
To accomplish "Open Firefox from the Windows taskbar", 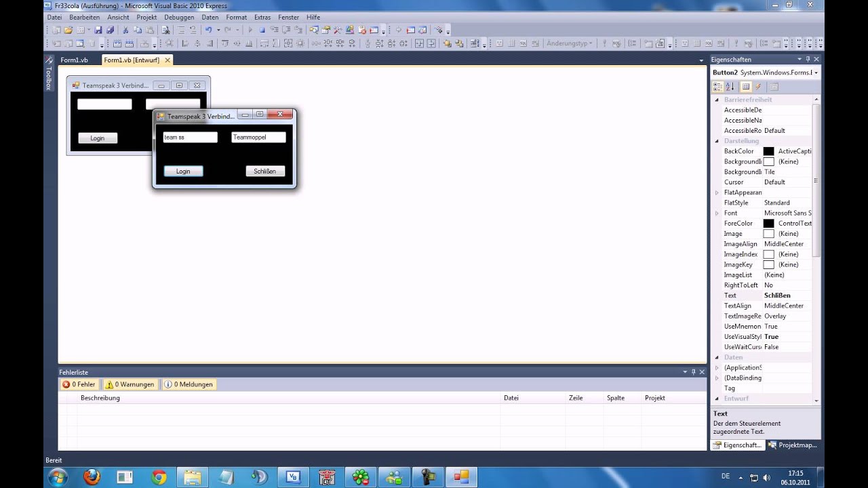I will point(92,477).
